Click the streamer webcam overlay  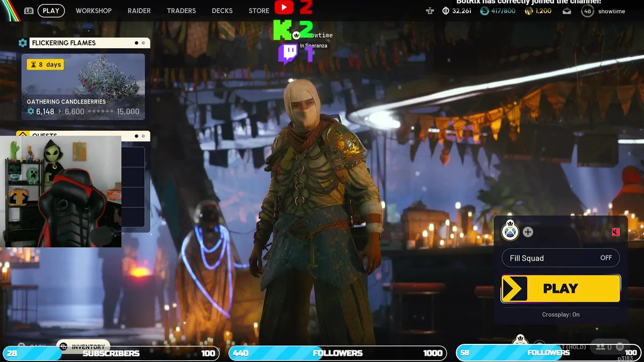coord(61,192)
